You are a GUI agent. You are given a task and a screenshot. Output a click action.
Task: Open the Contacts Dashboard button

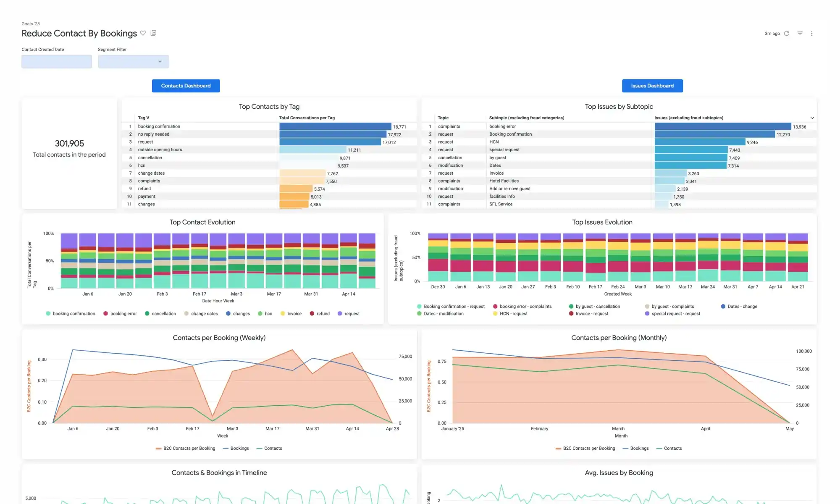pyautogui.click(x=186, y=86)
